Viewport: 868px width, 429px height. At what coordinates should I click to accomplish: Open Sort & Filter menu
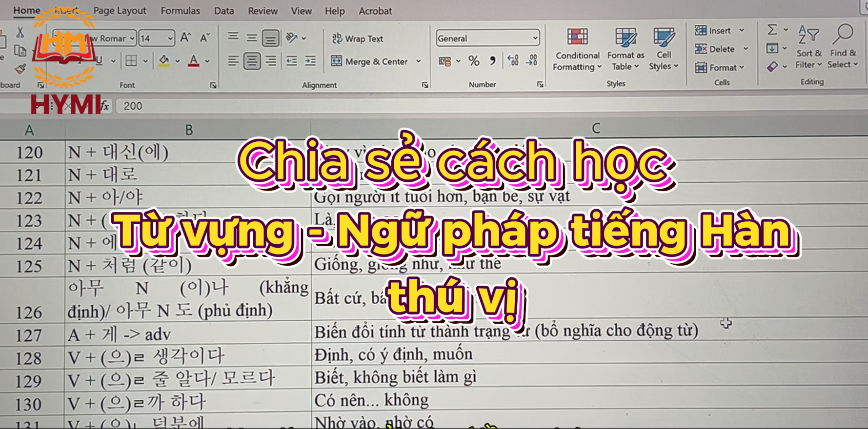808,47
